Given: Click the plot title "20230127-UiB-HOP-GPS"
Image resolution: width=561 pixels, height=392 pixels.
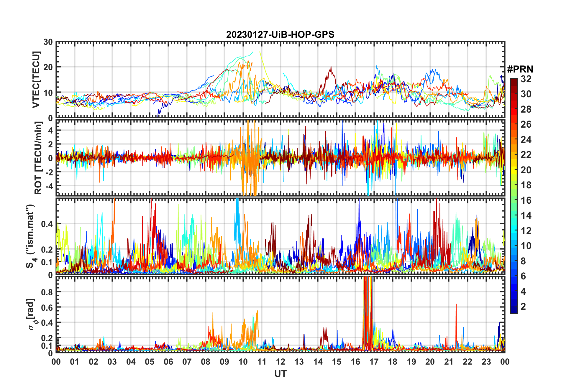Looking at the screenshot, I should point(280,35).
